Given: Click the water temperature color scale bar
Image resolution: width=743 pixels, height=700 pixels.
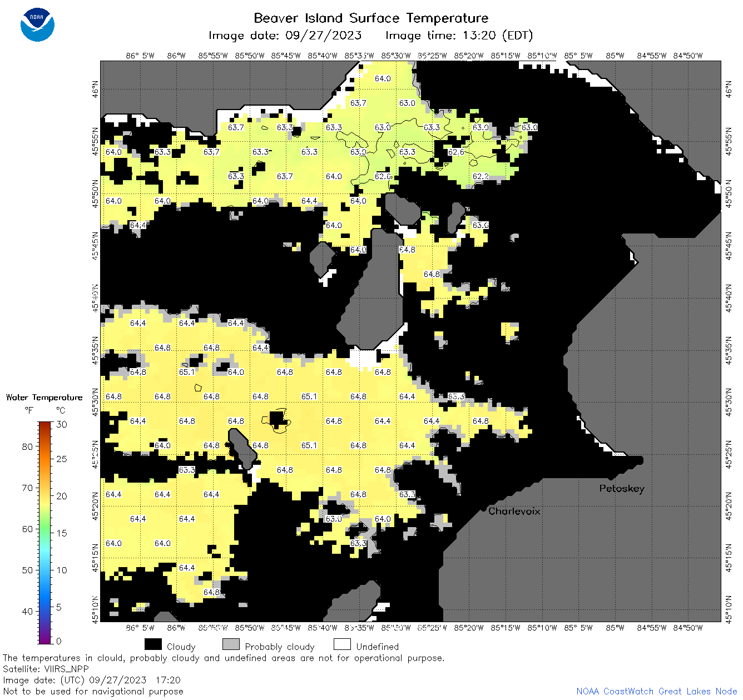Looking at the screenshot, I should [x=44, y=533].
